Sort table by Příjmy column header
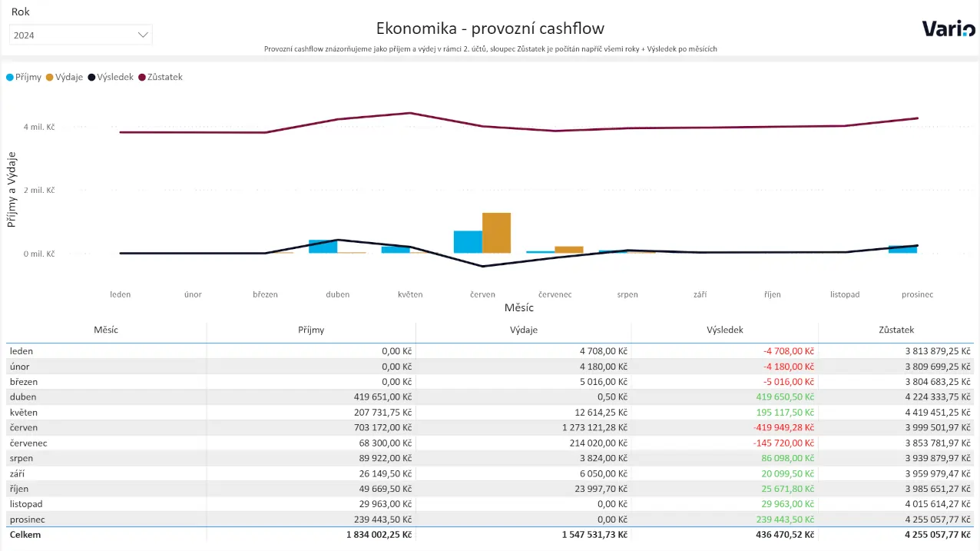Screen dimensions: 980x551 click(x=311, y=330)
